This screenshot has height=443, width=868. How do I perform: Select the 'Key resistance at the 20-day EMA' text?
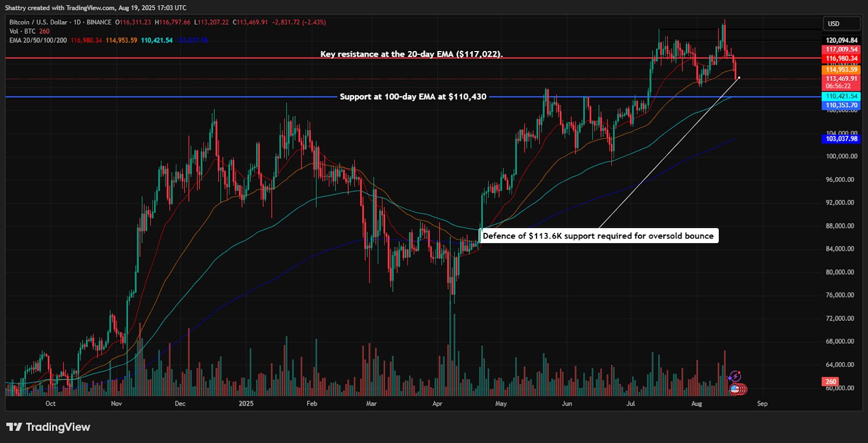[411, 54]
